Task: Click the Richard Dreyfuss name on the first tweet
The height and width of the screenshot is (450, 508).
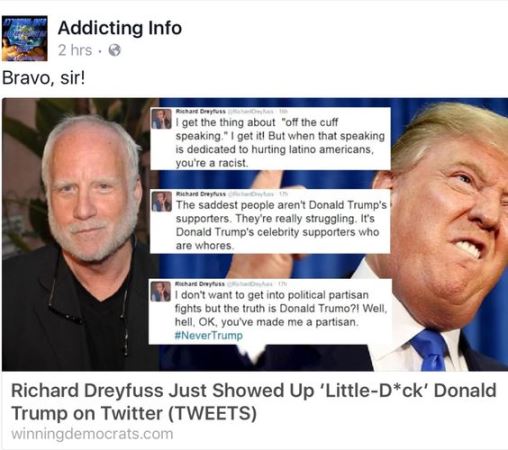Action: click(x=200, y=111)
